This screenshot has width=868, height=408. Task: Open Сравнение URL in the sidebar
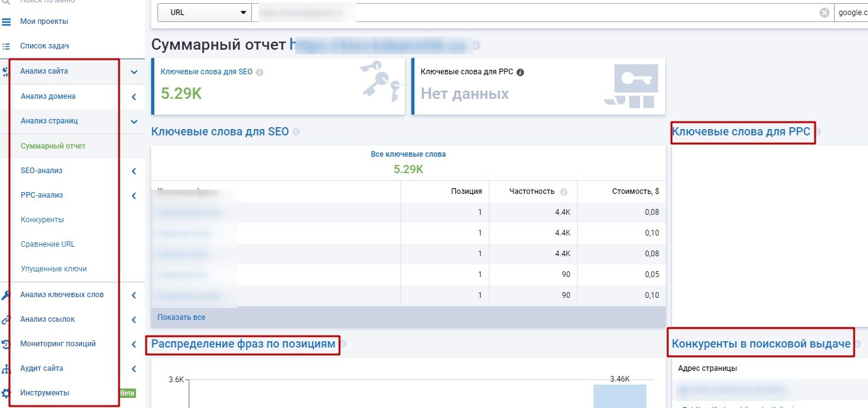48,244
